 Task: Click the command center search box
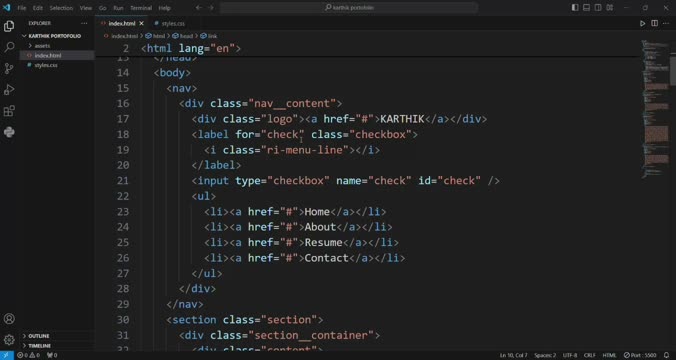349,8
